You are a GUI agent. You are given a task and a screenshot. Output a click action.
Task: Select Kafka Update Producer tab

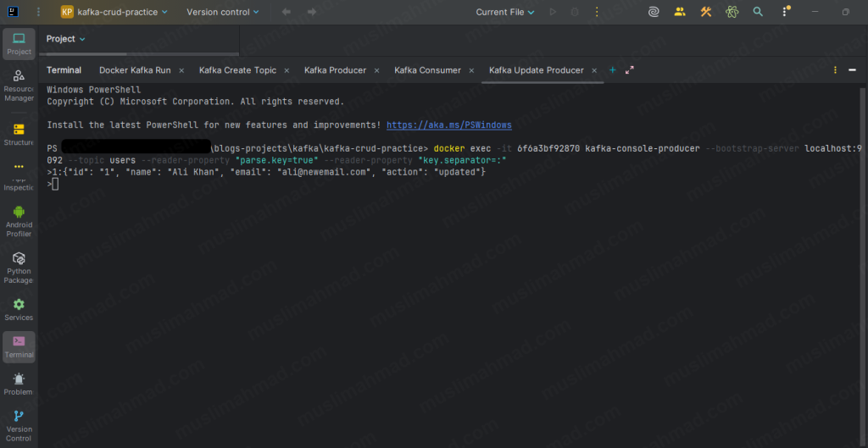tap(537, 70)
